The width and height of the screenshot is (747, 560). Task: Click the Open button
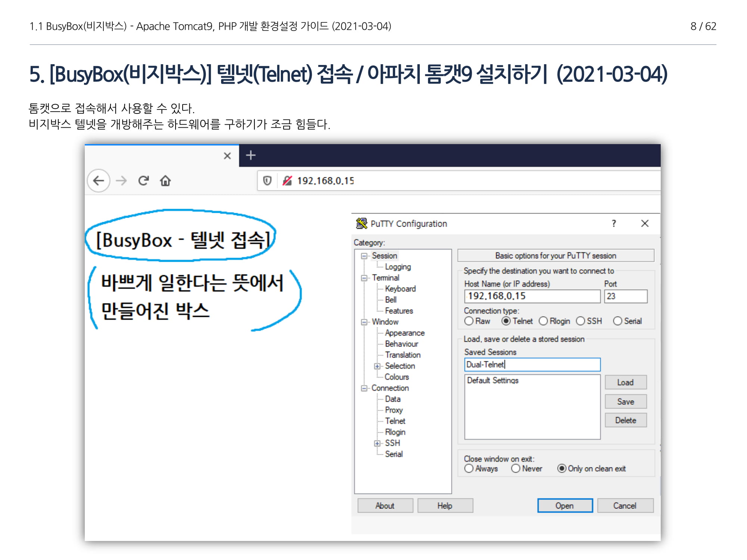[565, 505]
